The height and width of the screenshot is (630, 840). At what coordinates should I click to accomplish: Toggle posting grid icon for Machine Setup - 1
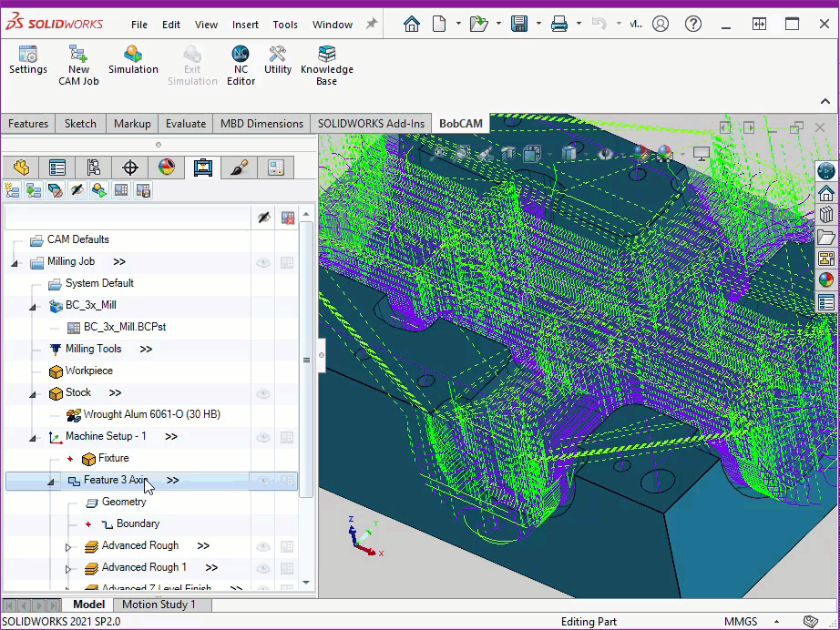coord(287,437)
